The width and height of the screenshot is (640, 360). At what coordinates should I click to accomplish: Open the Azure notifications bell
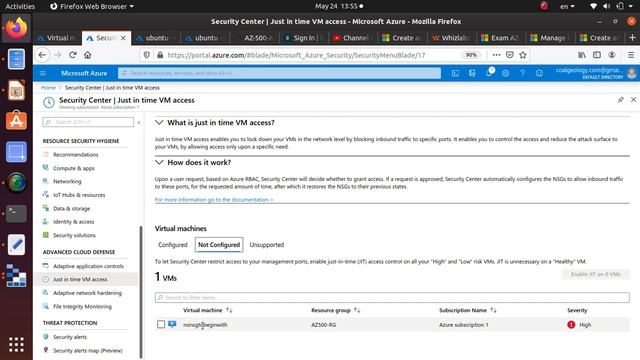tap(489, 73)
